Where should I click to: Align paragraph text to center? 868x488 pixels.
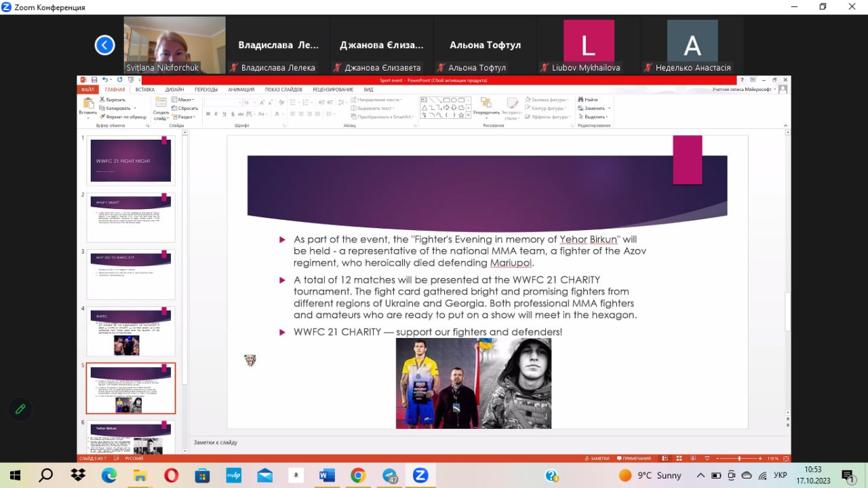point(301,113)
